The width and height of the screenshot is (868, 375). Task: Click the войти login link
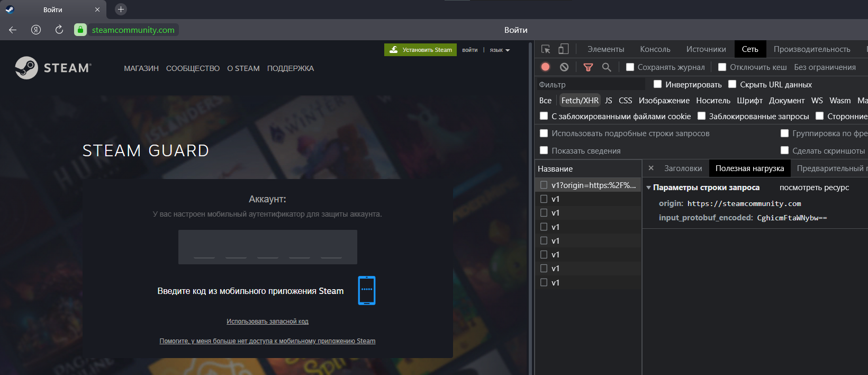(x=469, y=50)
